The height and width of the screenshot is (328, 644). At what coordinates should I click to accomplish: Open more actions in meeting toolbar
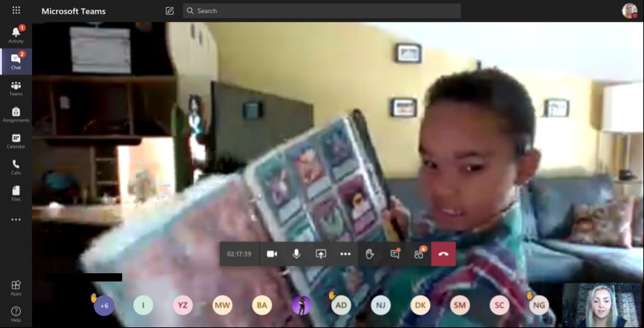[346, 254]
